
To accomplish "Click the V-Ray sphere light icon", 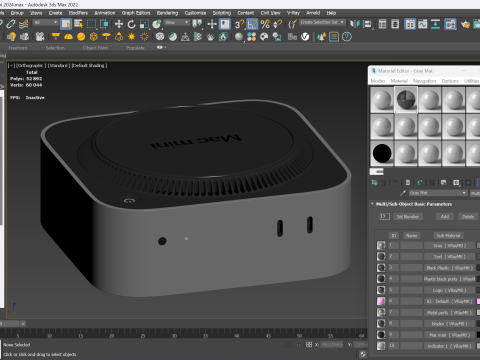I will pos(81,37).
